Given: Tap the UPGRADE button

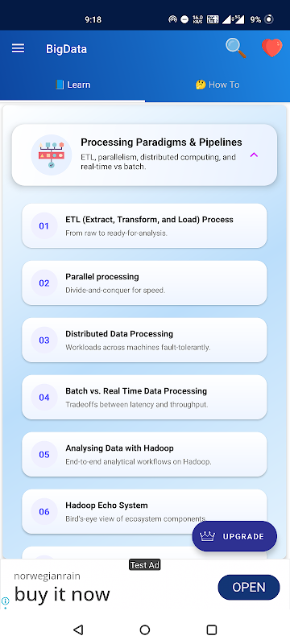Looking at the screenshot, I should (x=234, y=536).
